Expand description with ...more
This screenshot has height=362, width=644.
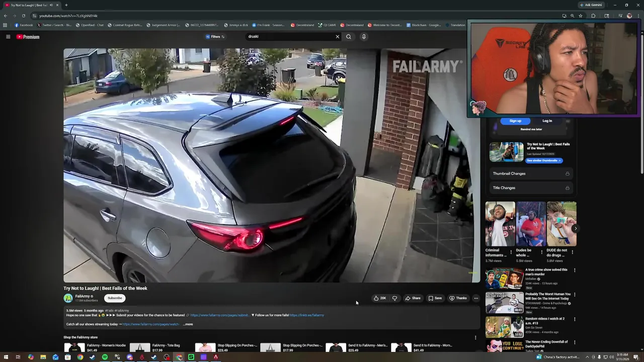tap(188, 324)
